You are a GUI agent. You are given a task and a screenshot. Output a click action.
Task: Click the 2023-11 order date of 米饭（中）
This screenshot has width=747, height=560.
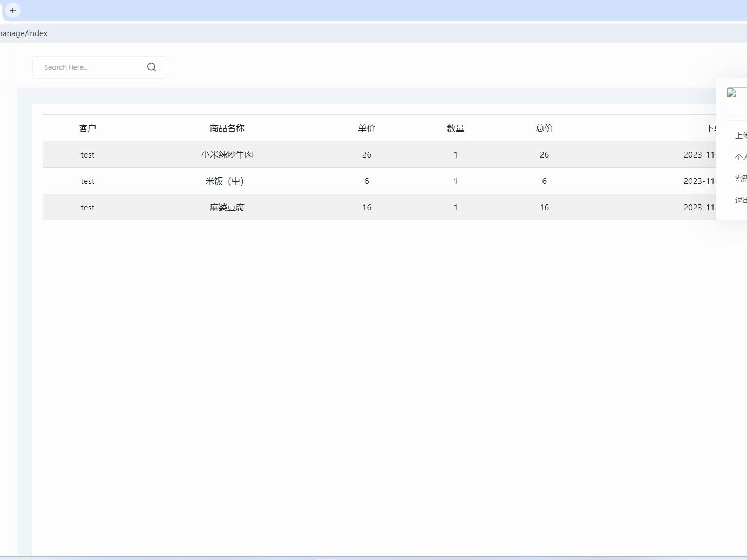click(x=698, y=181)
